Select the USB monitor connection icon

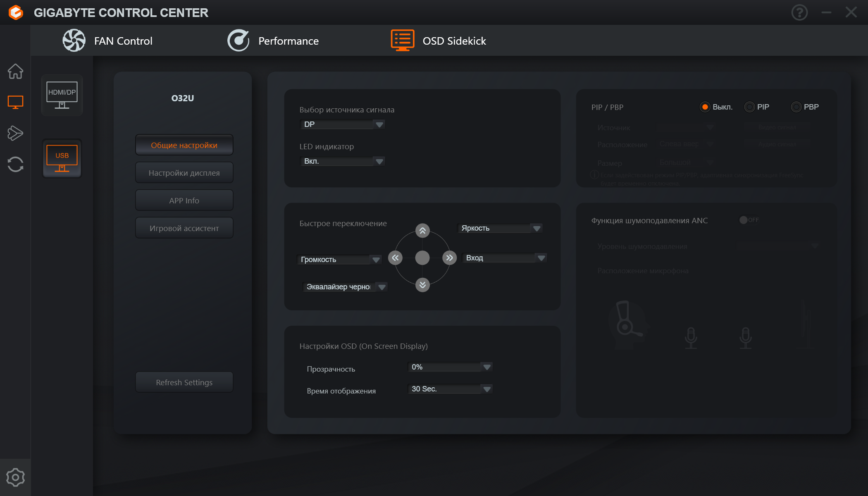tap(62, 158)
